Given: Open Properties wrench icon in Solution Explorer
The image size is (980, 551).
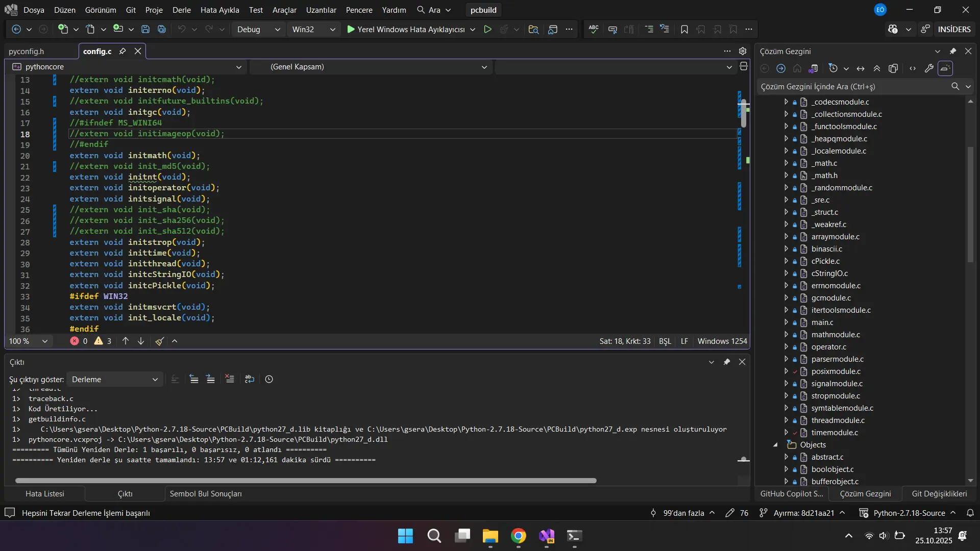Looking at the screenshot, I should (929, 68).
